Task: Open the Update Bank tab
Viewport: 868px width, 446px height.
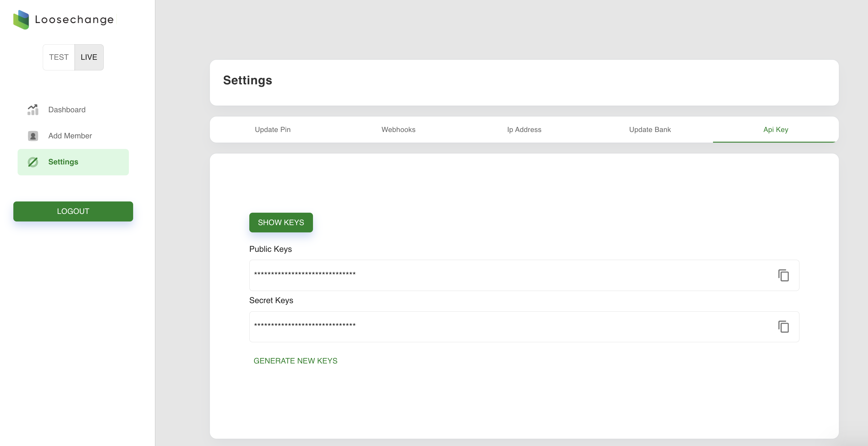Action: (x=650, y=130)
